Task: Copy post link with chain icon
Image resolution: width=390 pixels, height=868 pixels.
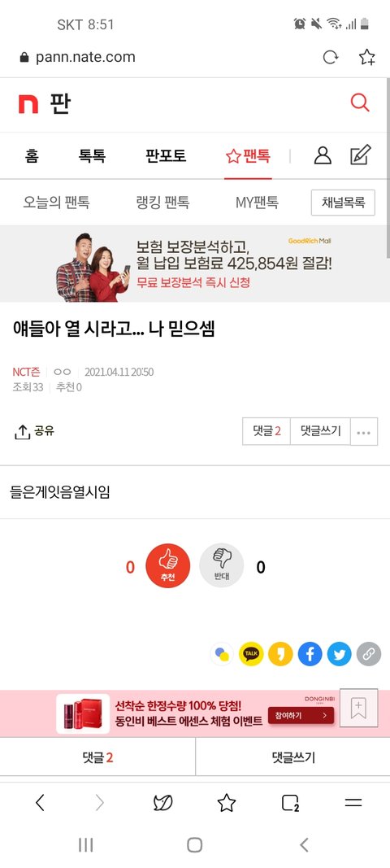Action: pos(368,654)
